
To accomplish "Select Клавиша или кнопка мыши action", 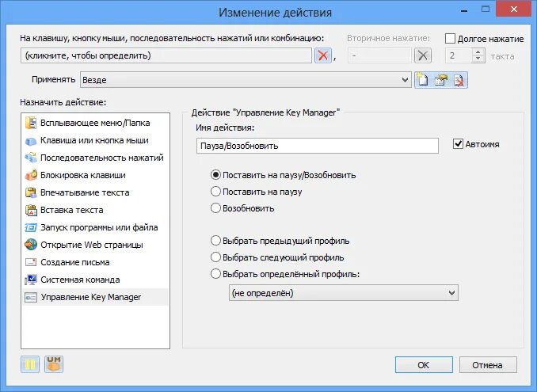I will [95, 140].
